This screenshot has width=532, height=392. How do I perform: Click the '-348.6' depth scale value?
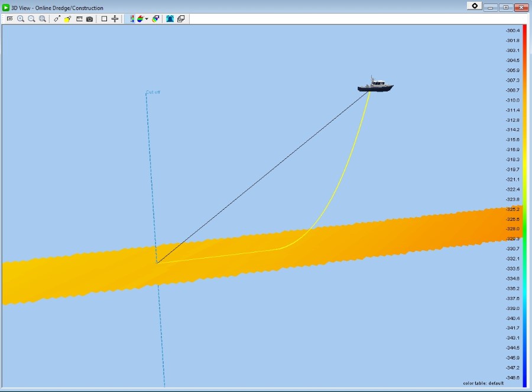click(512, 377)
